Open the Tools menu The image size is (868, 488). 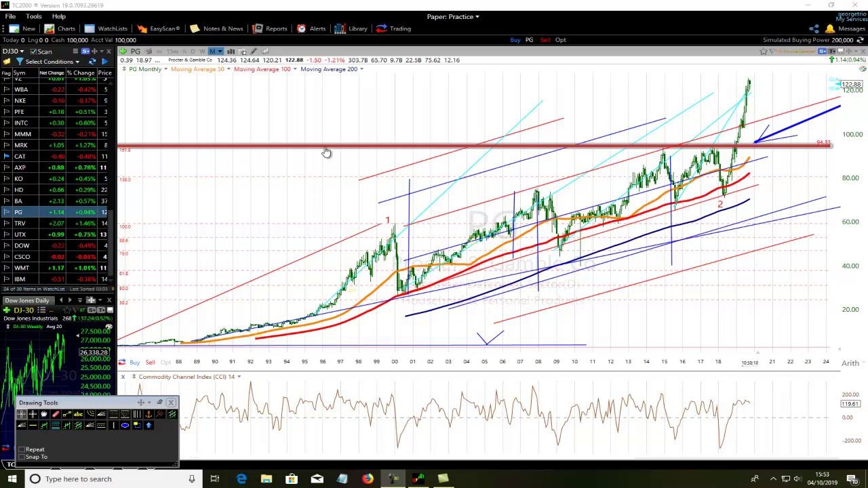pyautogui.click(x=33, y=16)
